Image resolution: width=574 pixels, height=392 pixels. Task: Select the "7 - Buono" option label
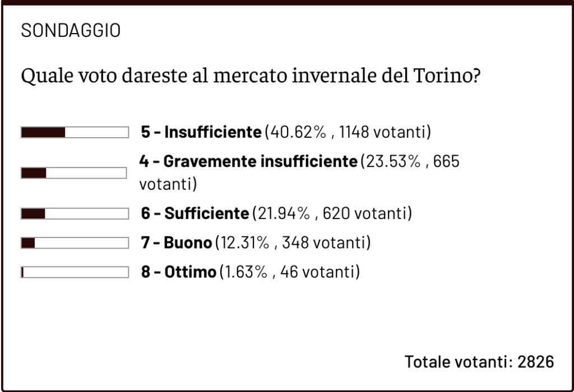click(x=176, y=243)
